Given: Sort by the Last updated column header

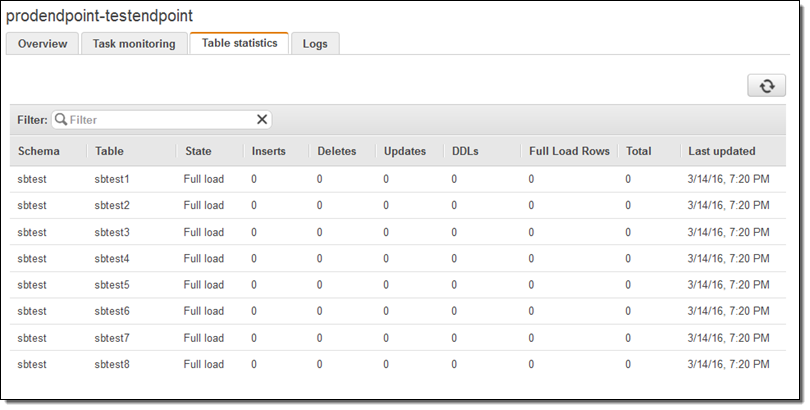Looking at the screenshot, I should click(x=722, y=151).
